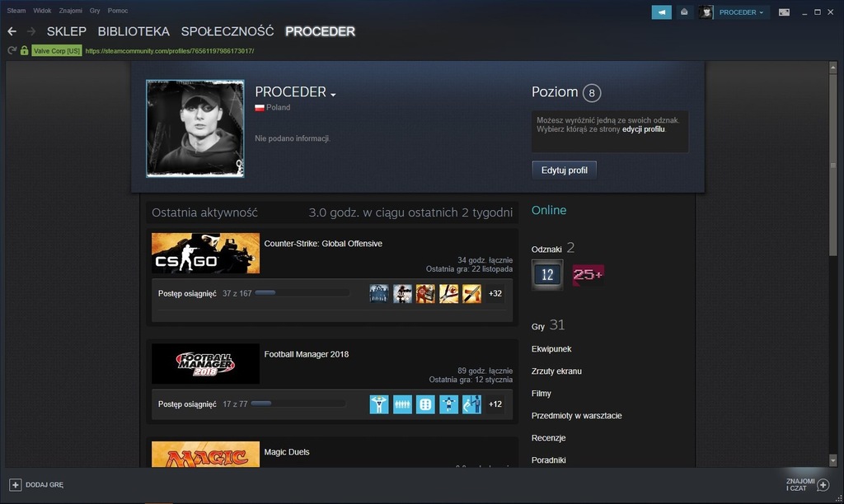This screenshot has width=844, height=504.
Task: Click the CS:GO game banner image
Action: (205, 254)
